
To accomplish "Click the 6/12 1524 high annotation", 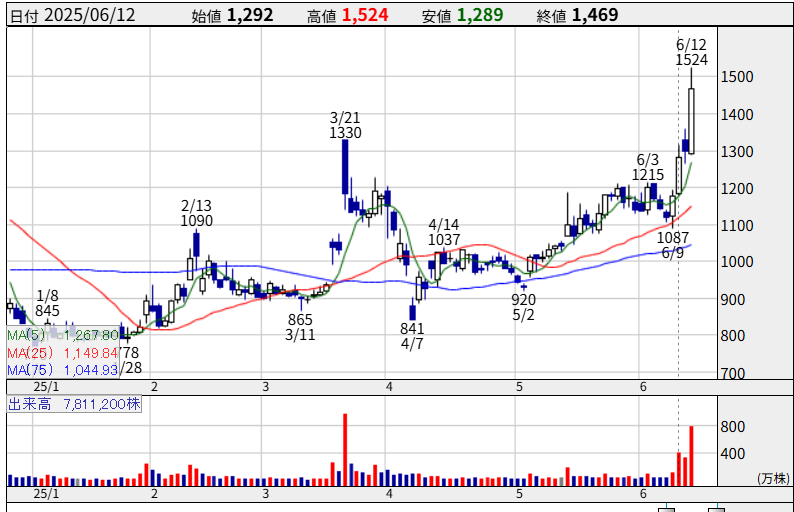I will coord(692,52).
